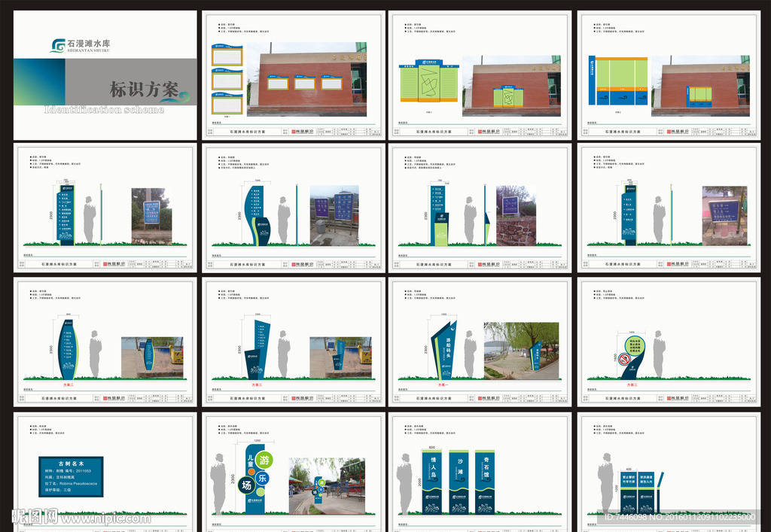Click the red '方案一' label under the 游船码头 sign

443,385
